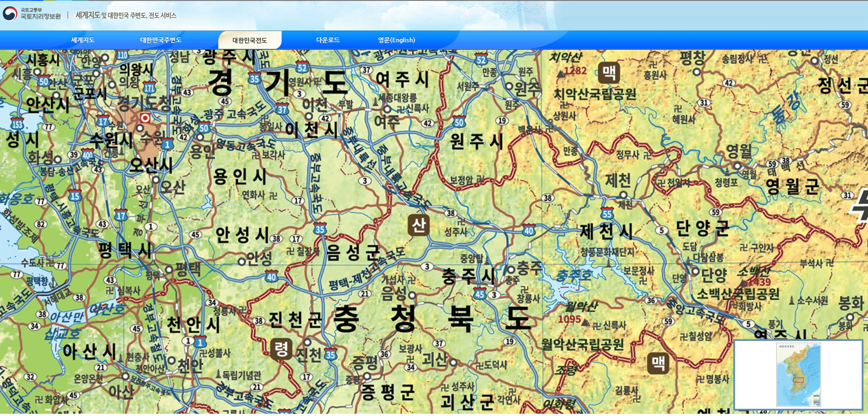Click the 오산시 label
This screenshot has width=868, height=416.
click(151, 165)
